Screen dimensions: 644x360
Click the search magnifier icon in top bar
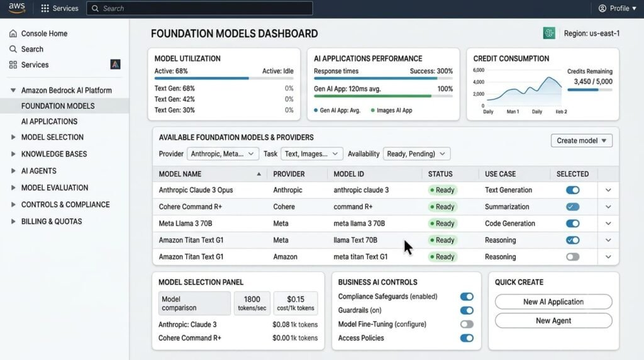96,8
